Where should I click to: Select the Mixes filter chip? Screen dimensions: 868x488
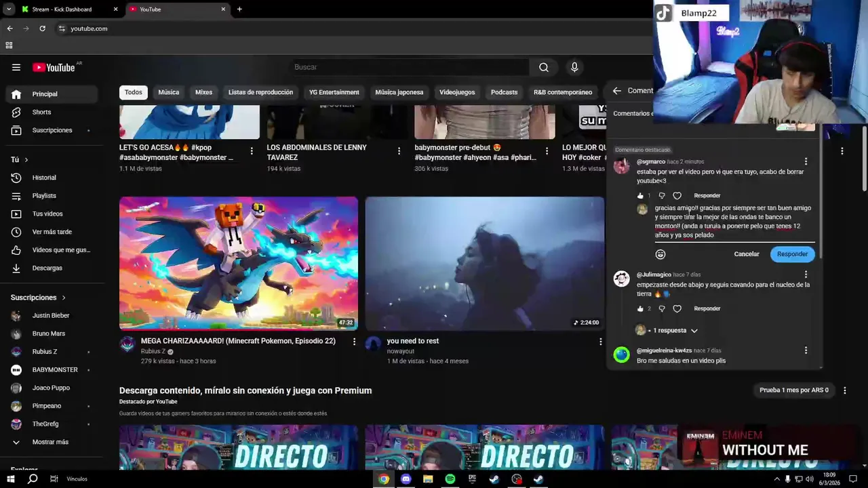pos(203,92)
